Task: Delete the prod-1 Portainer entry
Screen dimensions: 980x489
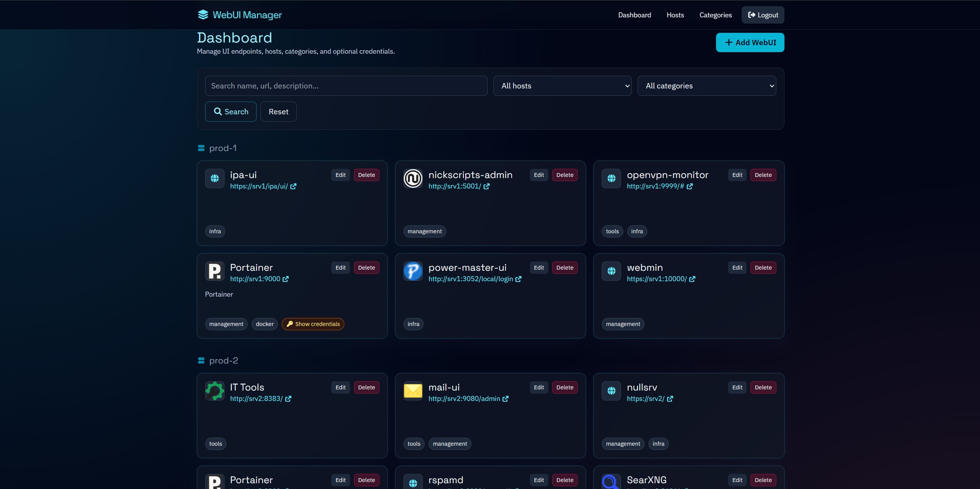Action: coord(366,268)
